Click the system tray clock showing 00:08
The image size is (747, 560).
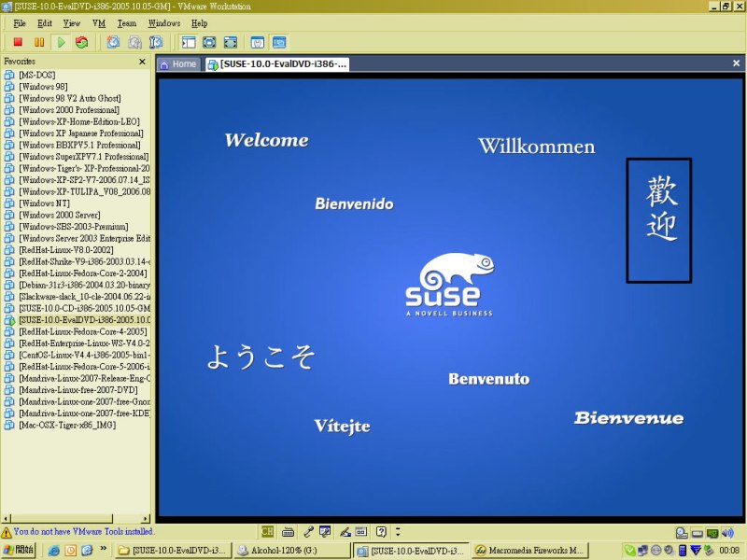click(x=729, y=551)
